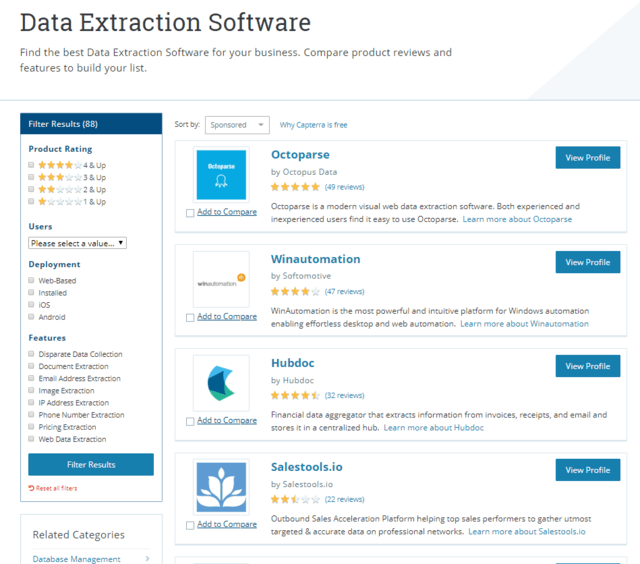Open the Hubdoc product title link
This screenshot has height=564, width=640.
point(293,363)
